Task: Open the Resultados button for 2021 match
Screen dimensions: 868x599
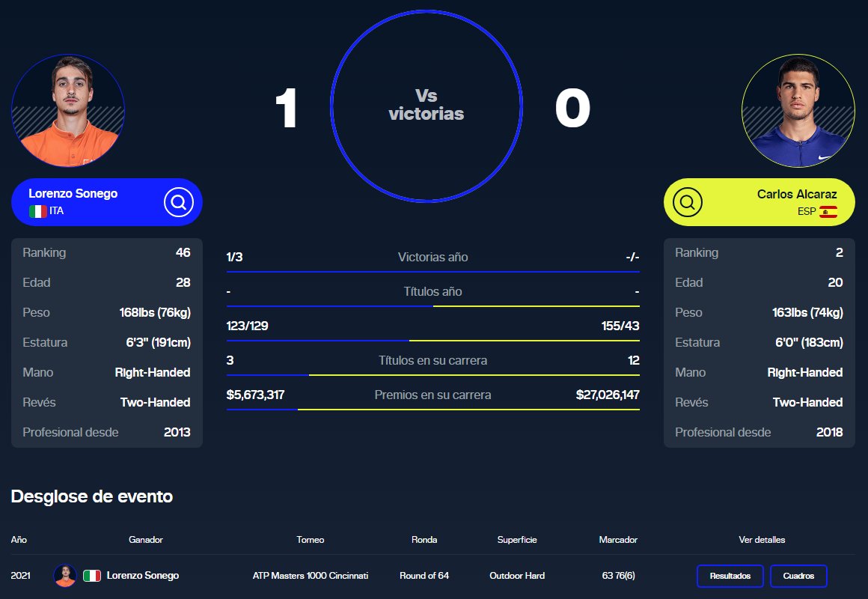Action: (x=730, y=576)
